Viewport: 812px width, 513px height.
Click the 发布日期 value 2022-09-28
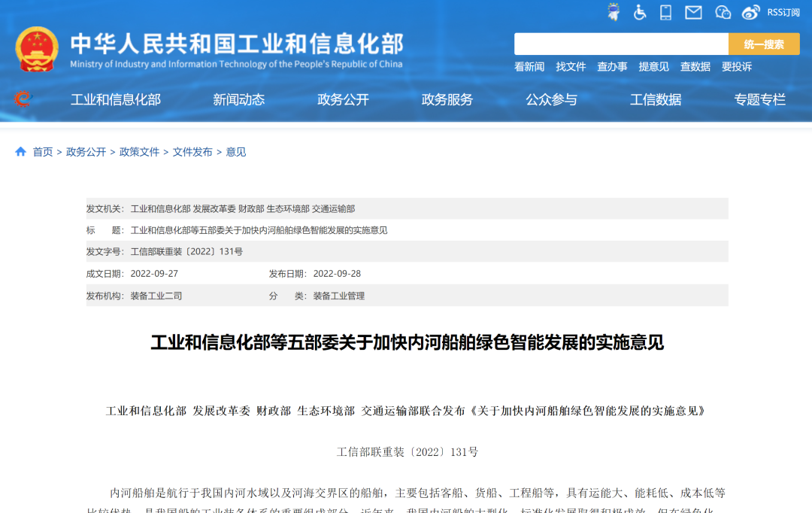[337, 274]
